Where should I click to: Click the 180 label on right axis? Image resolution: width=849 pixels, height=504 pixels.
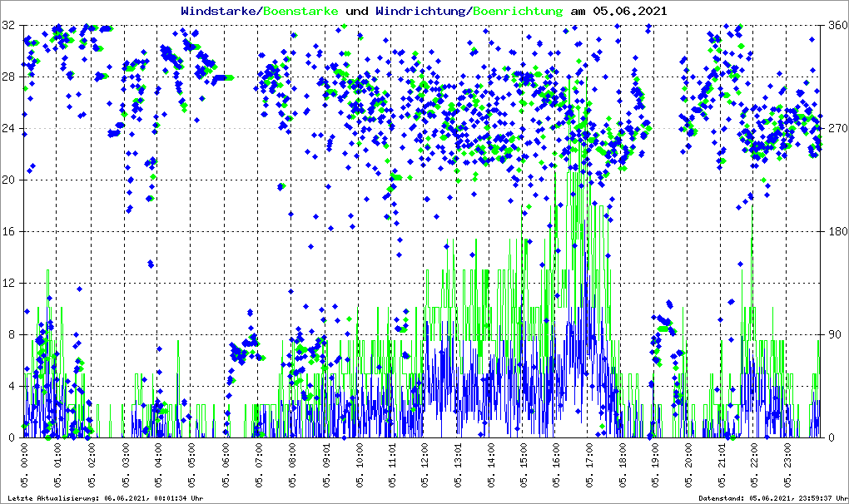tap(835, 232)
